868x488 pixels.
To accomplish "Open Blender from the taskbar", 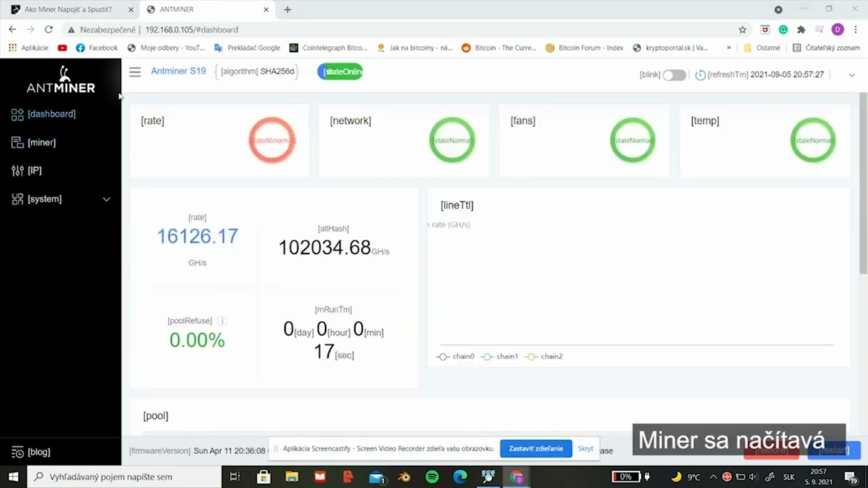I will 404,476.
